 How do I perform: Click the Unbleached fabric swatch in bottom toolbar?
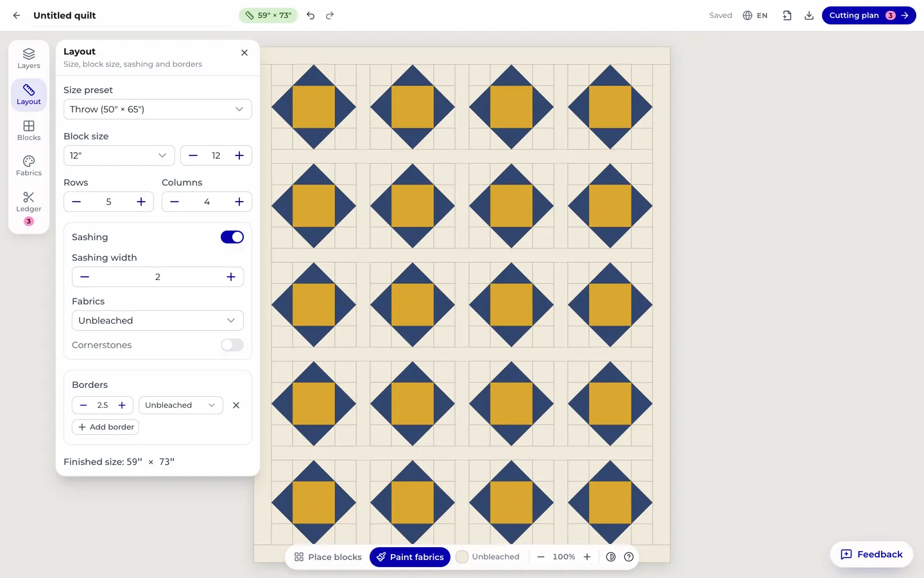click(488, 557)
